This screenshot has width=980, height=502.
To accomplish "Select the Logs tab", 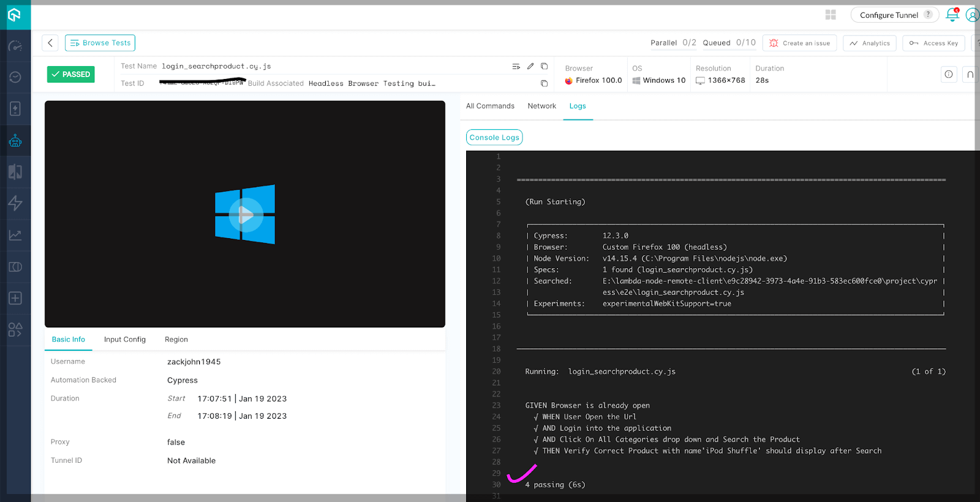I will click(x=578, y=106).
